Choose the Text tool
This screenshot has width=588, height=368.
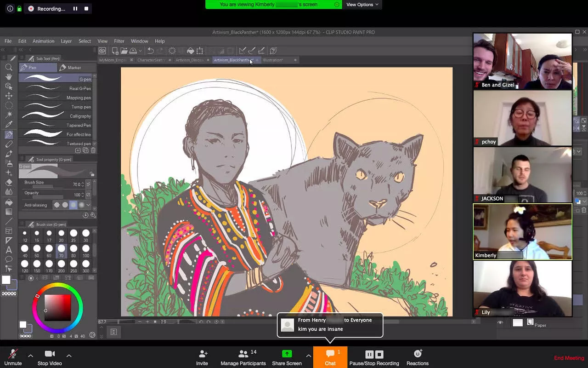pyautogui.click(x=9, y=250)
